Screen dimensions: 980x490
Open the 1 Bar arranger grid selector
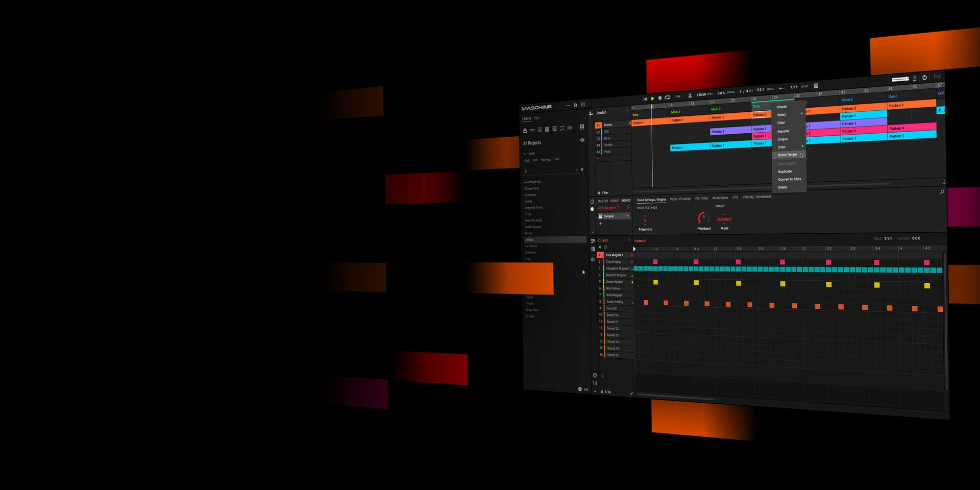[x=604, y=192]
